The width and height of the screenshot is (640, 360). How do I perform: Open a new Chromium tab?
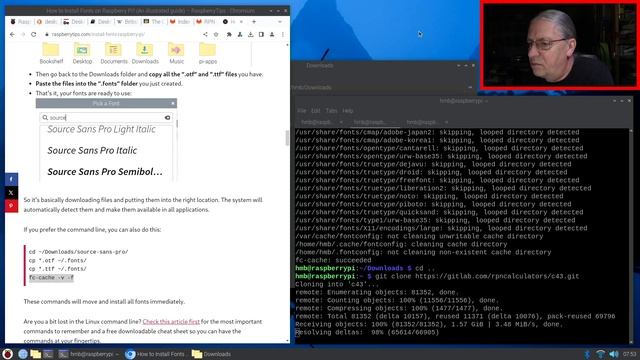pyautogui.click(x=254, y=22)
